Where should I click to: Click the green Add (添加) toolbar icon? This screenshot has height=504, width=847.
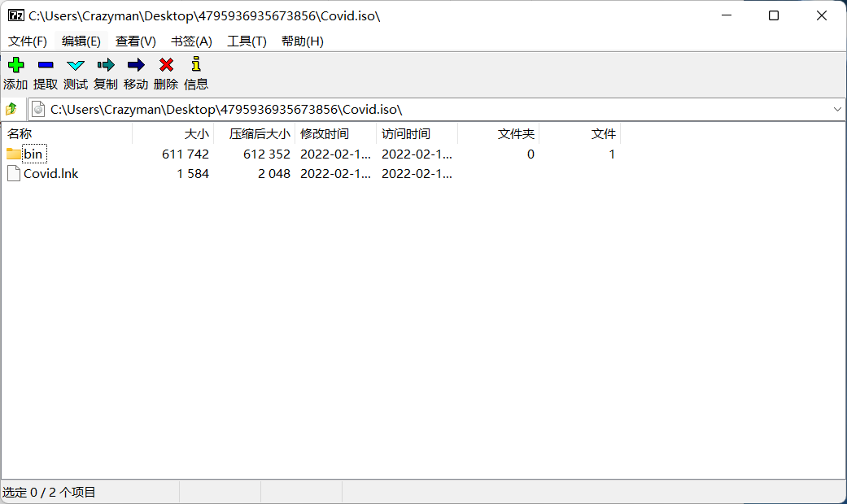click(x=15, y=65)
